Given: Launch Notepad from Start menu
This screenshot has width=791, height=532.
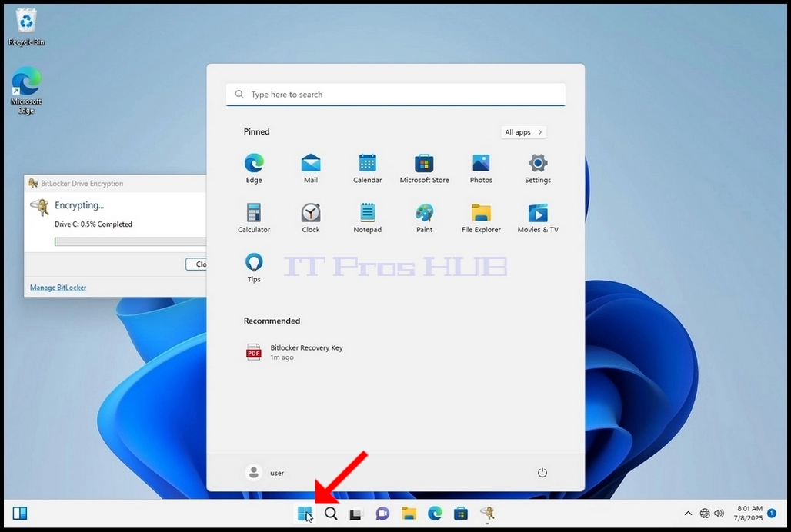Looking at the screenshot, I should tap(367, 218).
